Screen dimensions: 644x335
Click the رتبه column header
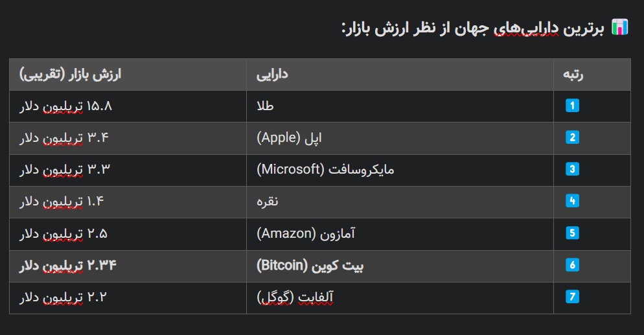coord(592,75)
